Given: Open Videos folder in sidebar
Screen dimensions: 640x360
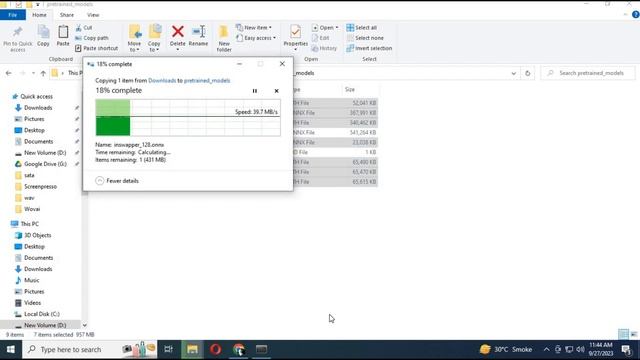Looking at the screenshot, I should pos(32,303).
